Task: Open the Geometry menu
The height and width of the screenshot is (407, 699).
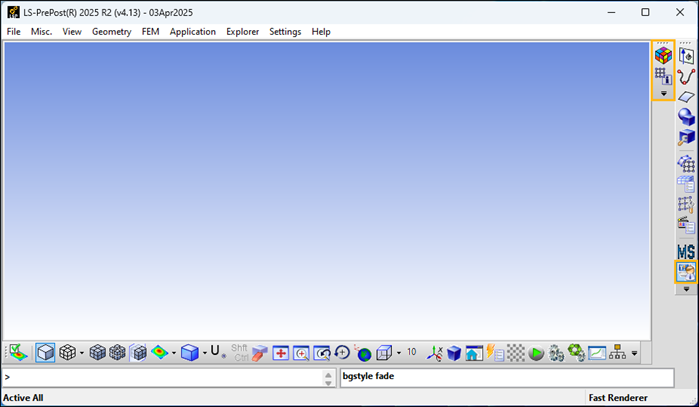Action: (111, 32)
